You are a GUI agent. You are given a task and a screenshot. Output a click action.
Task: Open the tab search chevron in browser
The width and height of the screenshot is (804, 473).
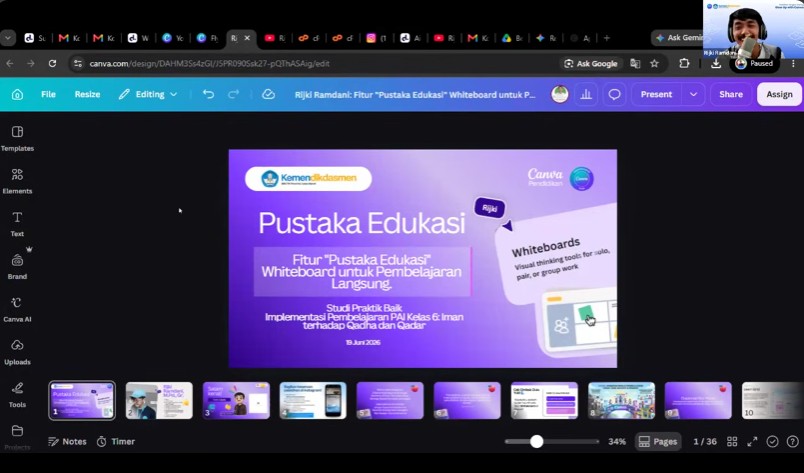(x=8, y=38)
